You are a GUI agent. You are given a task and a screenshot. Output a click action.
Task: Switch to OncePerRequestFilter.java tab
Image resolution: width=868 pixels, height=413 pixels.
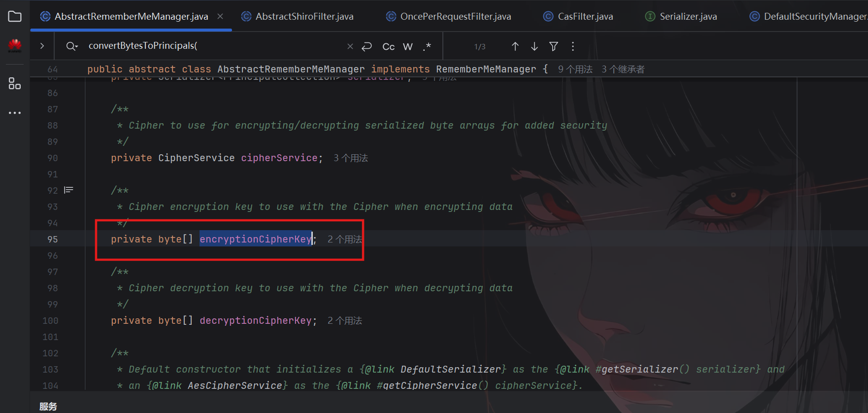pyautogui.click(x=449, y=16)
